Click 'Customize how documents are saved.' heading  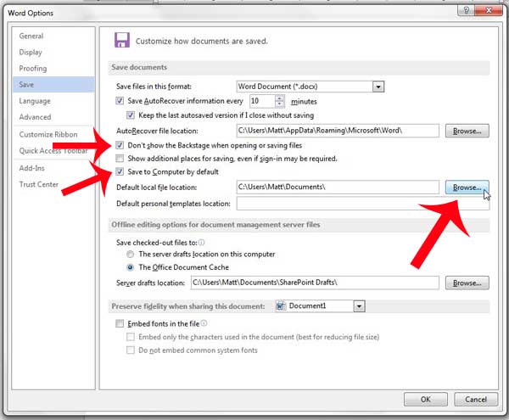[x=202, y=42]
